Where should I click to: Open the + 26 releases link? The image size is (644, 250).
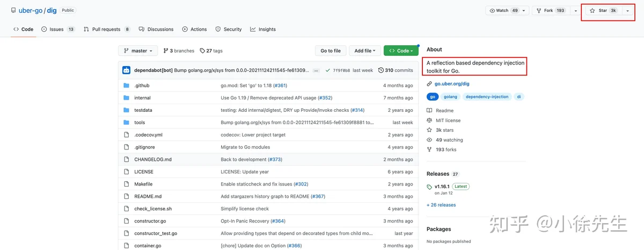coord(441,205)
